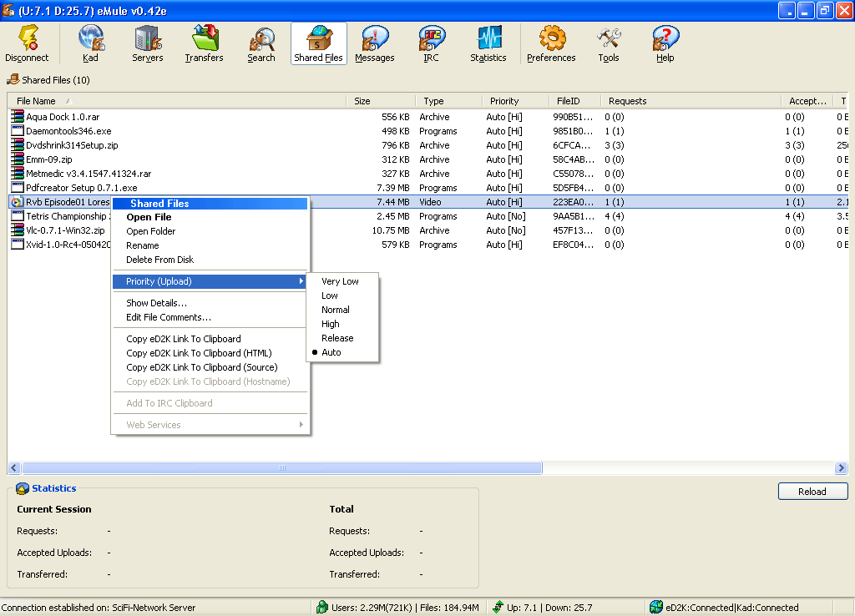Screen dimensions: 855x616
Task: Sort the list by Requests column
Action: [x=691, y=101]
